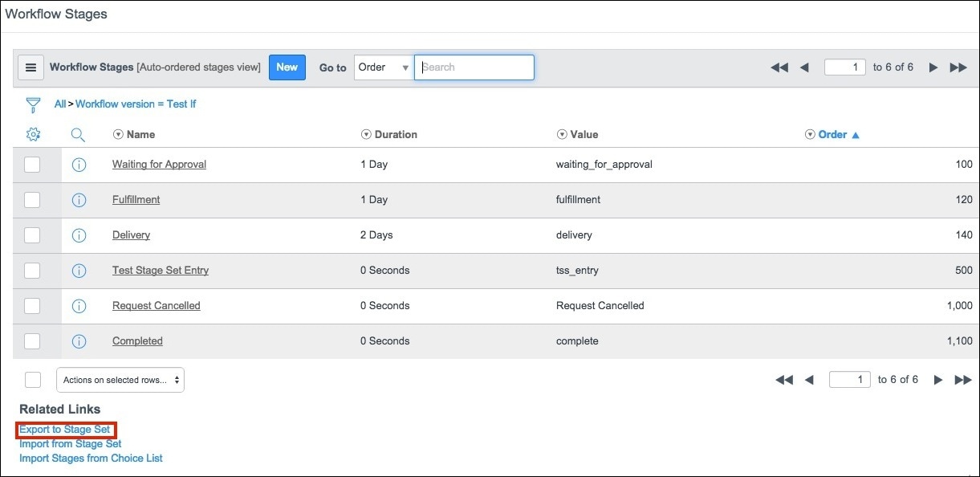
Task: Open the Name column sort menu
Action: pyautogui.click(x=118, y=134)
